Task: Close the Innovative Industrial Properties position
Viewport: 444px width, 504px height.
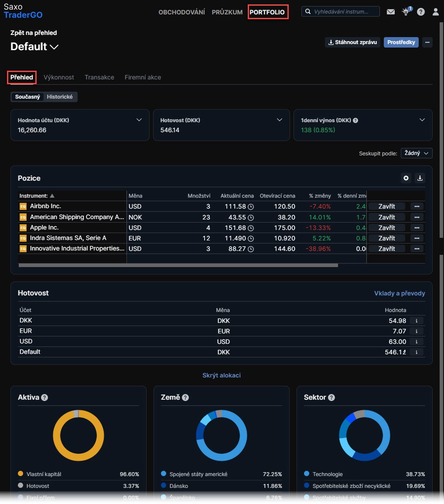Action: pyautogui.click(x=387, y=248)
